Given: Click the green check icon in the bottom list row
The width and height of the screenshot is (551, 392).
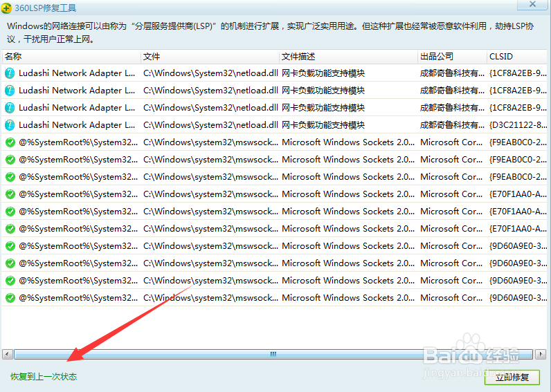Looking at the screenshot, I should point(10,298).
